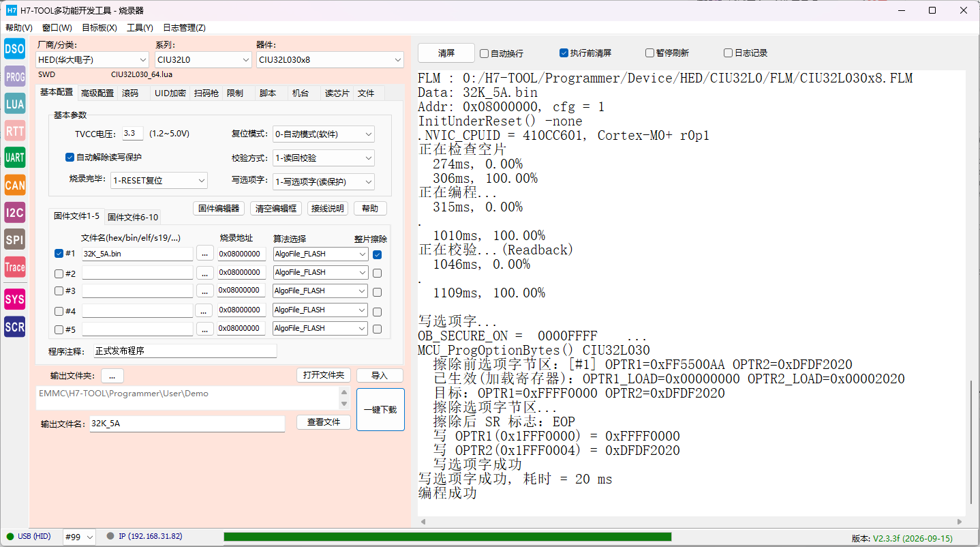The width and height of the screenshot is (980, 547).
Task: Open the UART tool icon
Action: 15,158
